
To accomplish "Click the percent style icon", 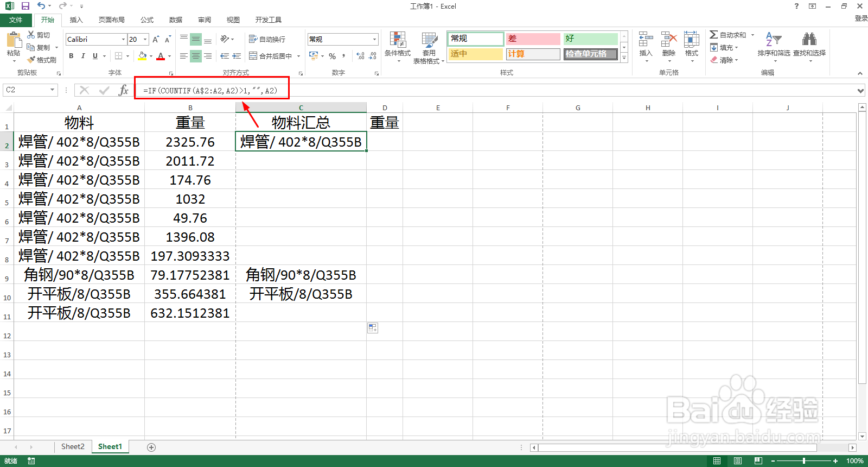I will tap(333, 56).
